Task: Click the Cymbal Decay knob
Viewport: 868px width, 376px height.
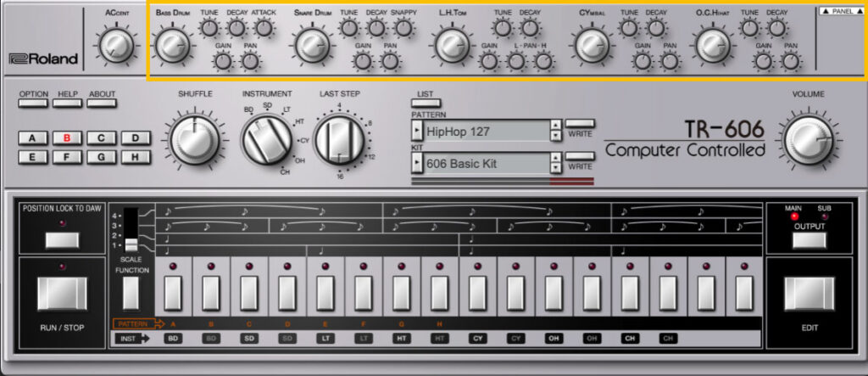Action: (x=655, y=28)
